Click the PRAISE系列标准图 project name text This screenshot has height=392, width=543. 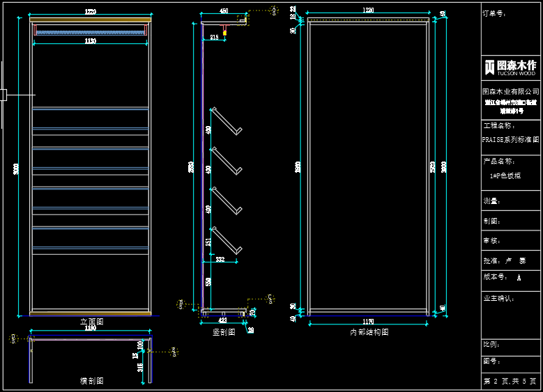[x=510, y=139]
